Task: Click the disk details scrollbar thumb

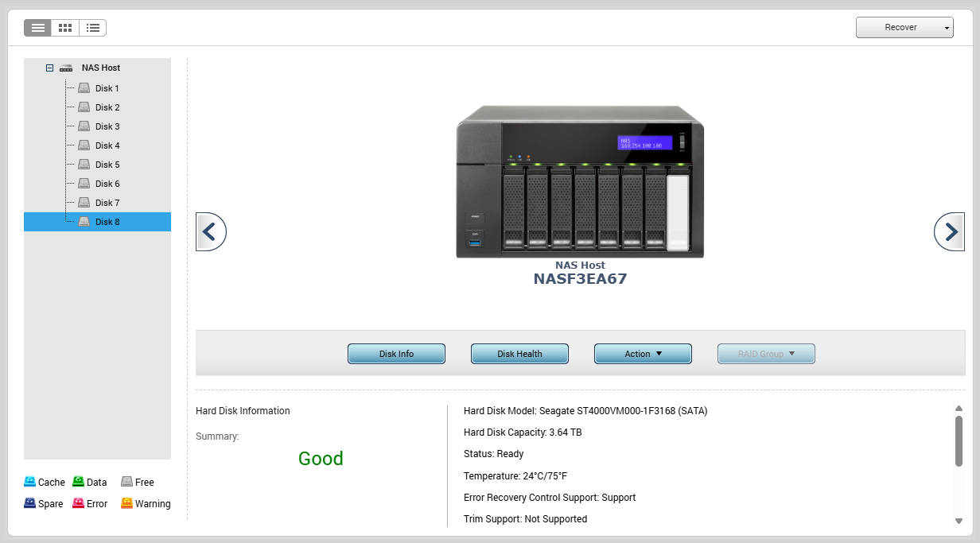Action: tap(959, 441)
